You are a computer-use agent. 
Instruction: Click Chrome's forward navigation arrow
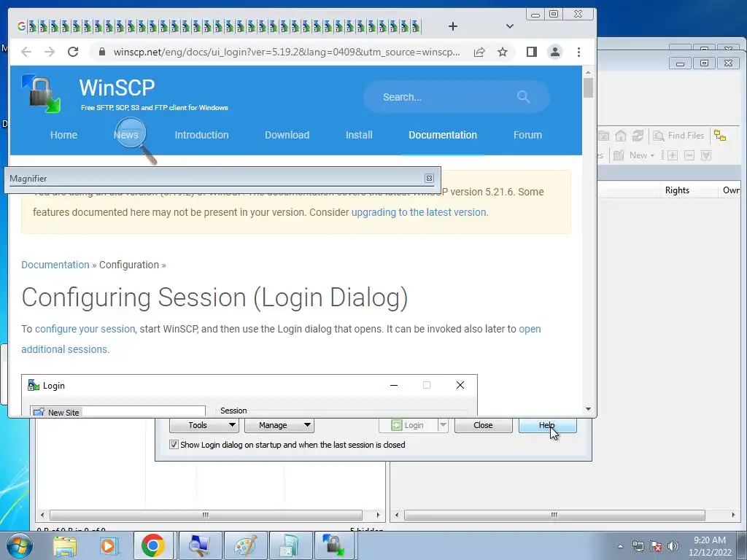tap(50, 52)
